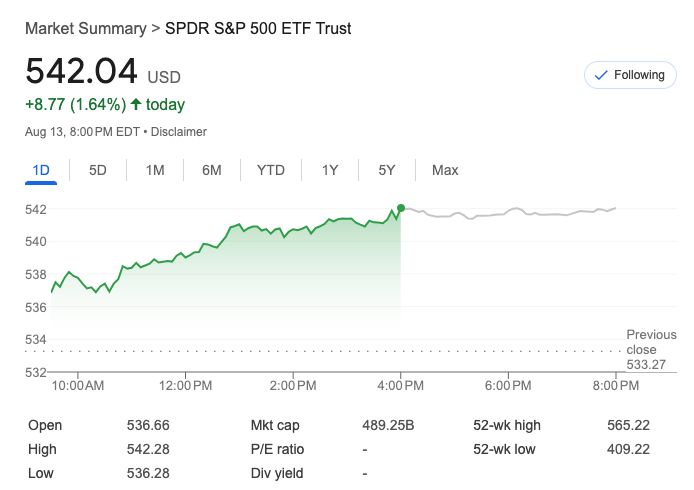Select the YTD range tab

tap(271, 170)
